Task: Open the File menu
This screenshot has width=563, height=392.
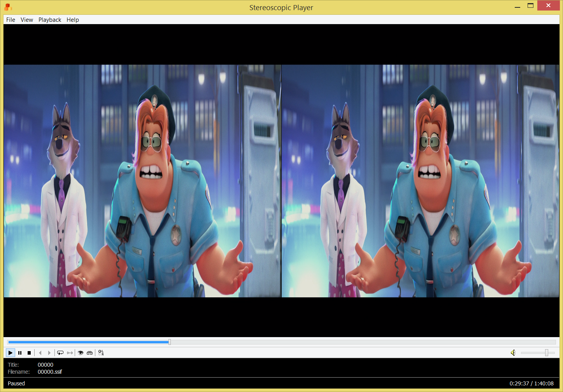Action: 11,20
